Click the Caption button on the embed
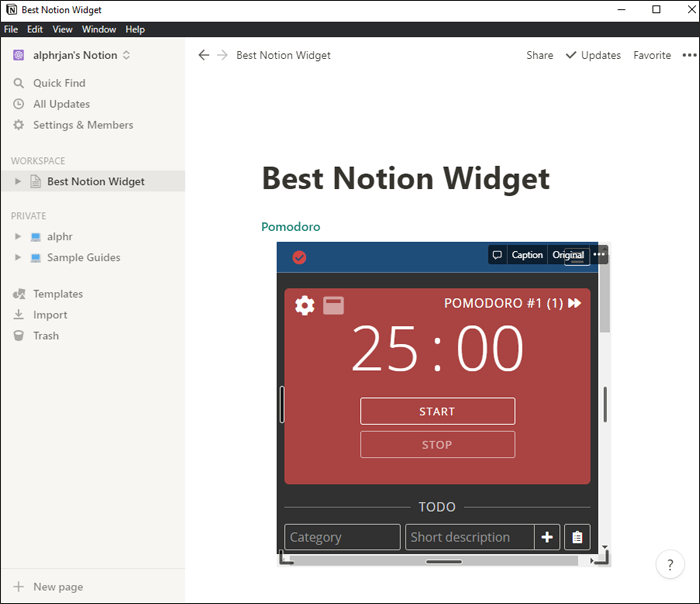Viewport: 700px width, 604px height. [527, 255]
